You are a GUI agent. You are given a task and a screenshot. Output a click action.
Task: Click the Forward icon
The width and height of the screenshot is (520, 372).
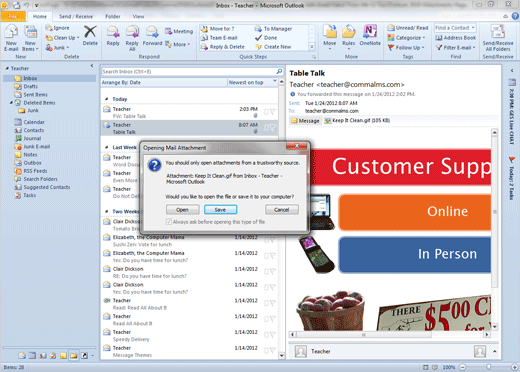(x=152, y=33)
